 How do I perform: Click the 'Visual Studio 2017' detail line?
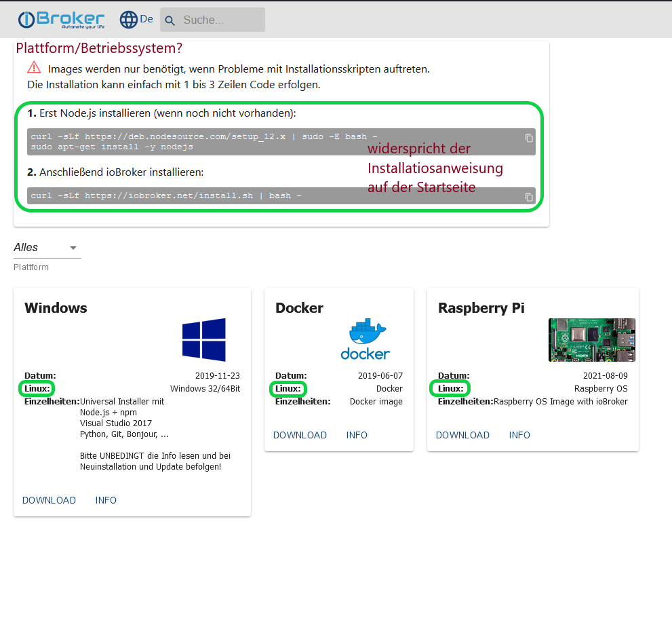point(116,423)
